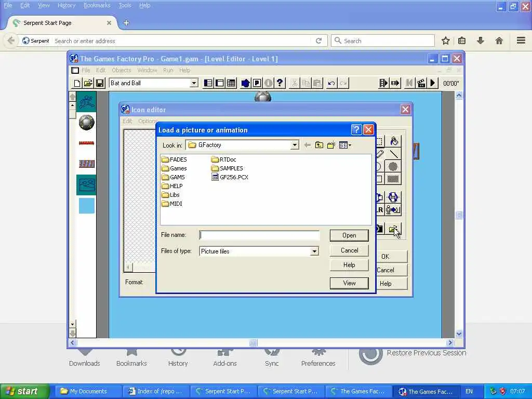Click the File name input field

click(259, 235)
